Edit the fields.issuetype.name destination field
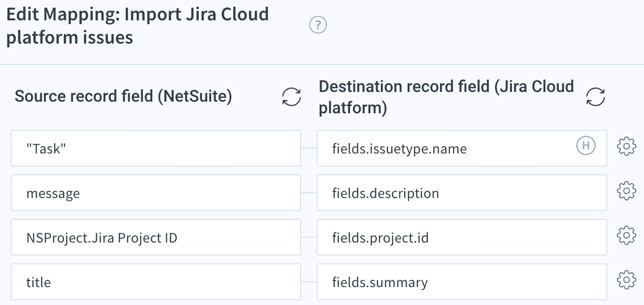This screenshot has width=644, height=305. coord(462,148)
